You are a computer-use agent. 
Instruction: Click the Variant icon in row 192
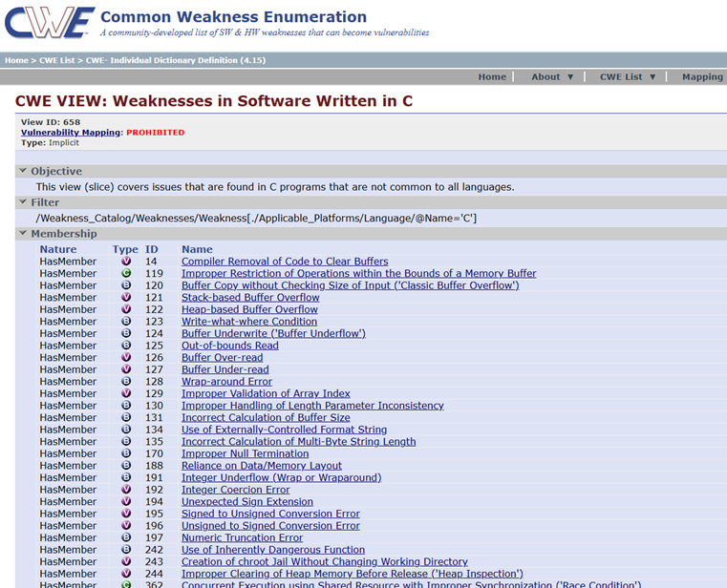pos(126,490)
